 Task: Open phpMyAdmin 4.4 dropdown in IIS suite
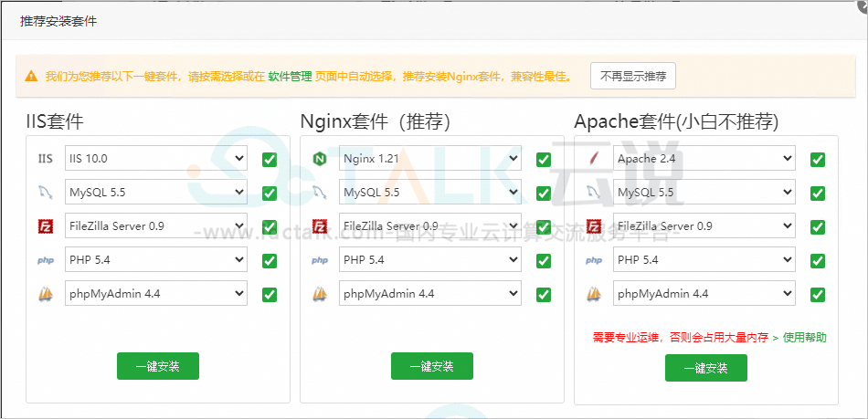point(156,293)
